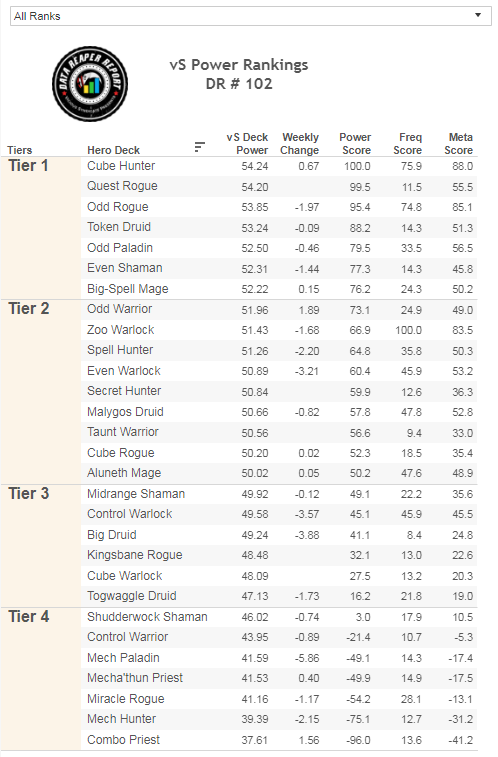The width and height of the screenshot is (498, 757).
Task: Select the Shudderwock Shaman deck name
Action: click(147, 617)
